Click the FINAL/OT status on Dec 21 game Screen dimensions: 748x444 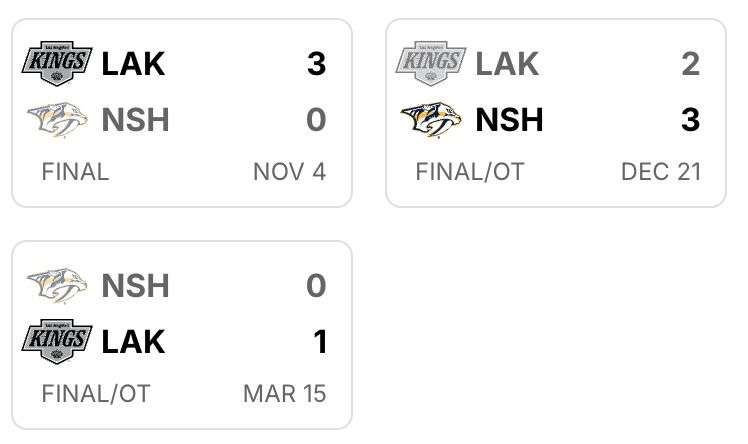(x=469, y=171)
